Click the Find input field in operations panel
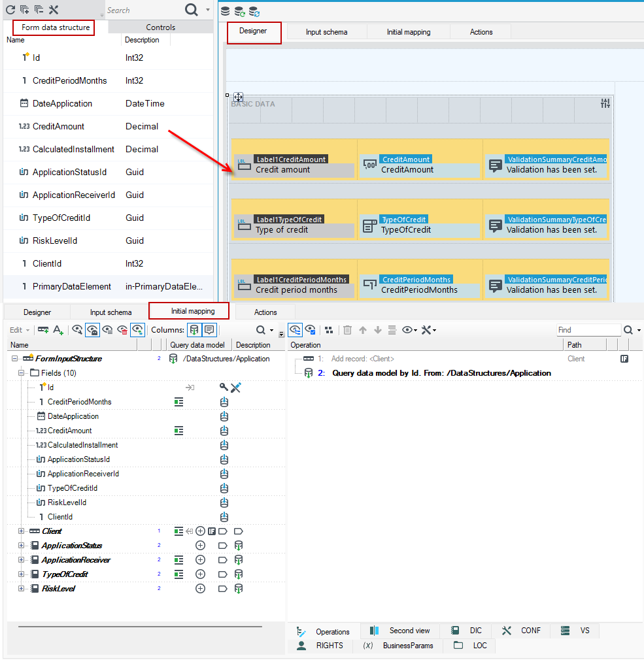Image resolution: width=644 pixels, height=660 pixels. point(589,330)
